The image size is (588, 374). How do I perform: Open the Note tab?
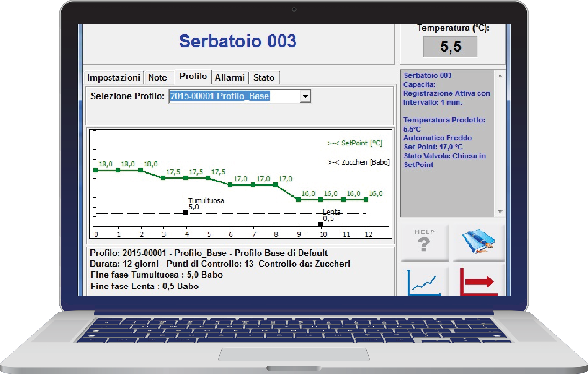point(157,78)
